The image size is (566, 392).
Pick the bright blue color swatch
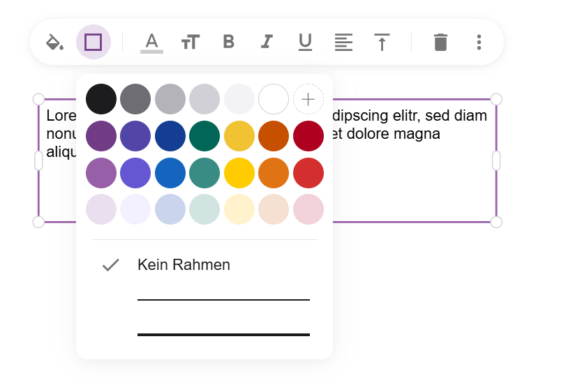[170, 173]
